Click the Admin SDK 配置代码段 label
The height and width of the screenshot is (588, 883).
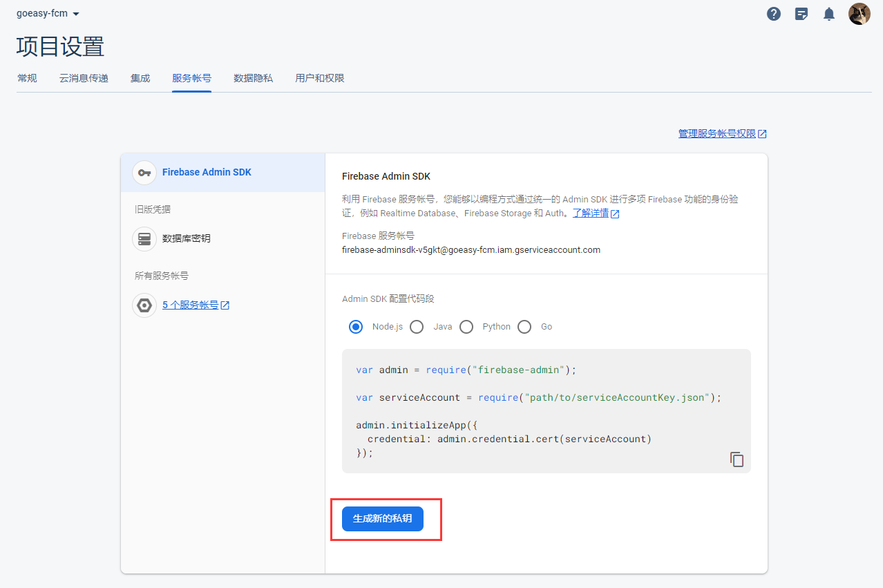click(388, 299)
